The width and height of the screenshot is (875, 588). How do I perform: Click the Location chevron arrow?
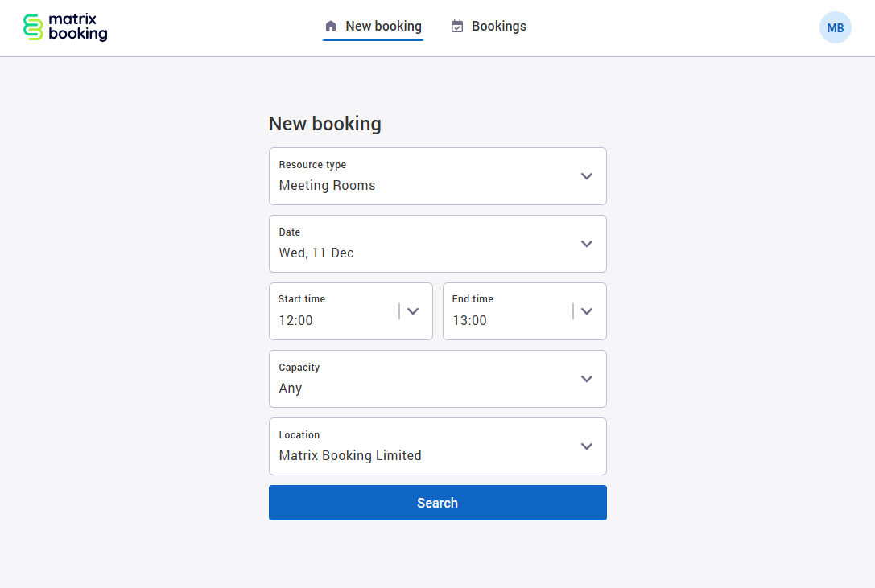(x=587, y=446)
